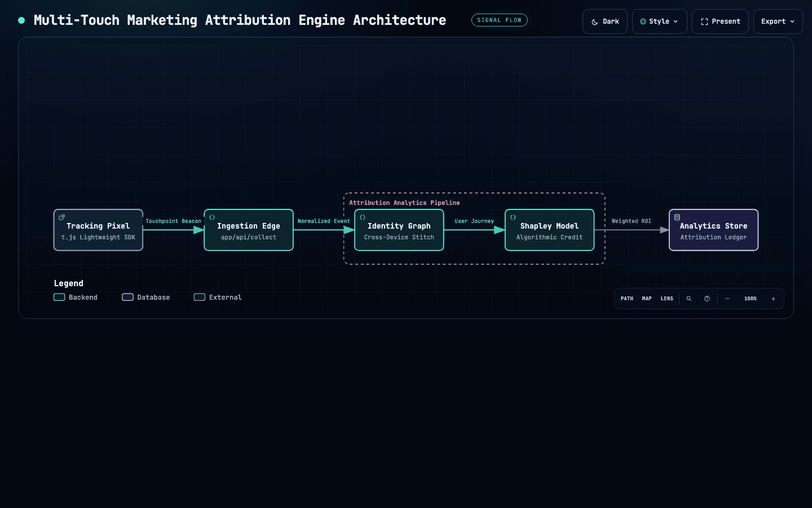This screenshot has height=508, width=812.
Task: Select the Identity Graph node
Action: click(x=399, y=230)
